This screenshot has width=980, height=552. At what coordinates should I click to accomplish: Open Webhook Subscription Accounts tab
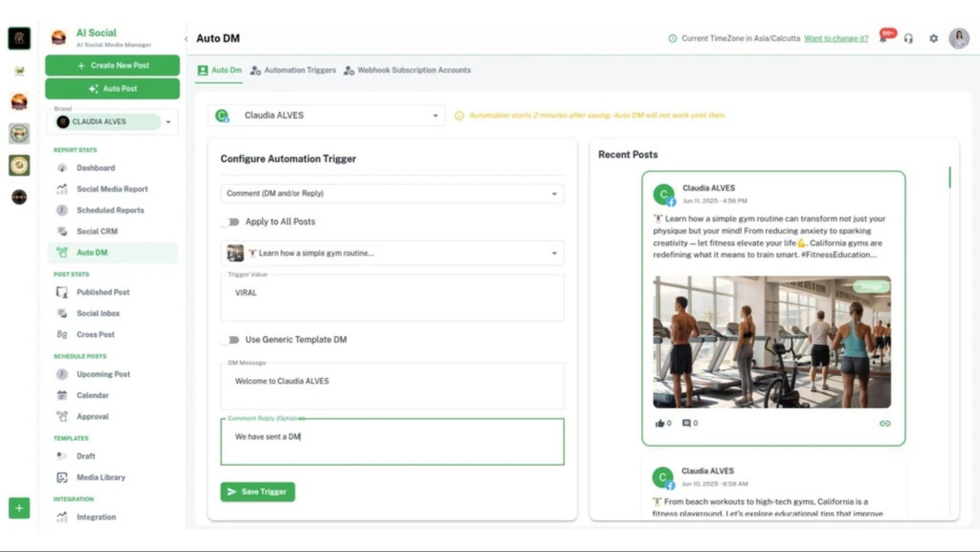click(x=407, y=70)
